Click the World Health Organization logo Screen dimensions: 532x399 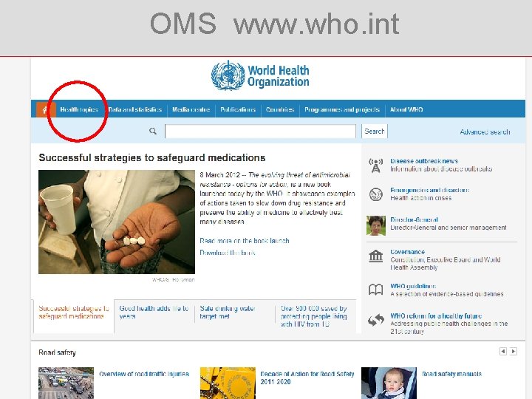[x=260, y=76]
